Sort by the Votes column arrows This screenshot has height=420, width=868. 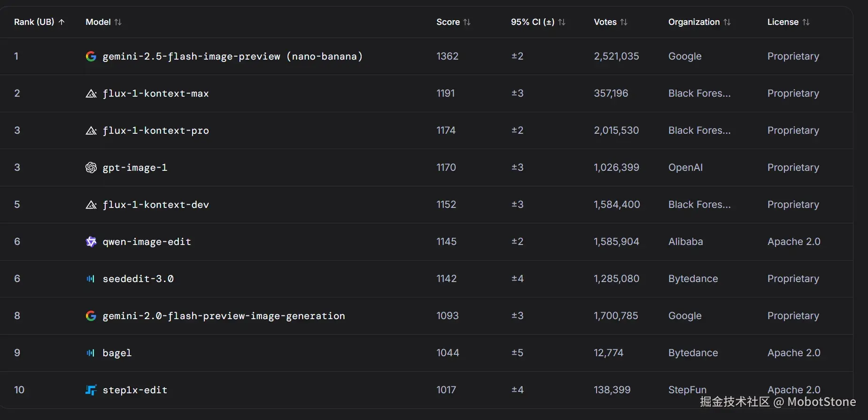click(x=624, y=22)
